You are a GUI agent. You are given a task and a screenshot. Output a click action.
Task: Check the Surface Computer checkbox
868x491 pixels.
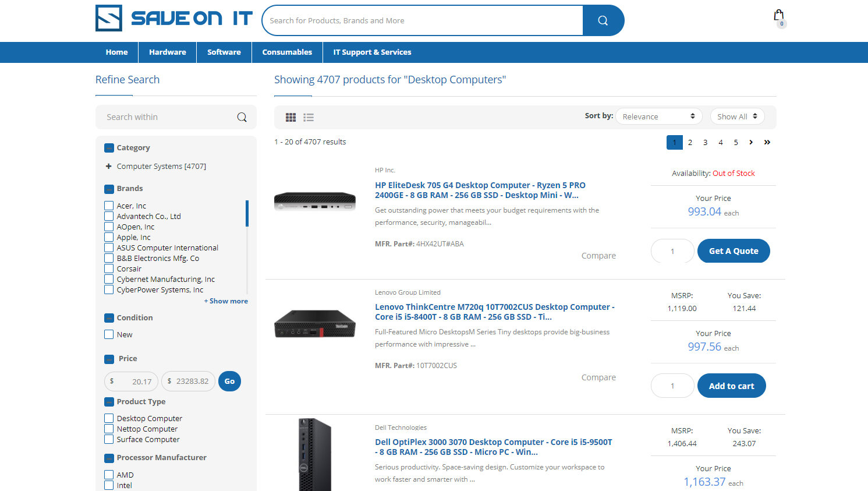(109, 439)
